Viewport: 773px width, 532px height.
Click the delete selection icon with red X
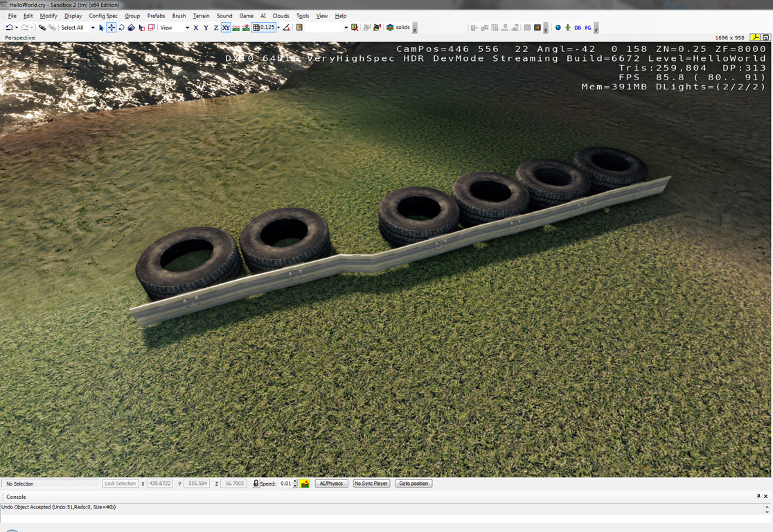(x=355, y=28)
